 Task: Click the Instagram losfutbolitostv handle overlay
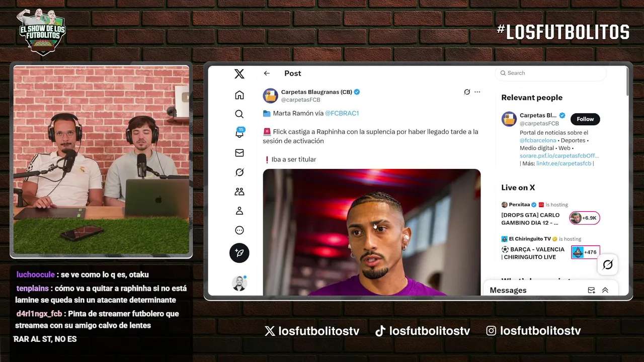pyautogui.click(x=533, y=331)
